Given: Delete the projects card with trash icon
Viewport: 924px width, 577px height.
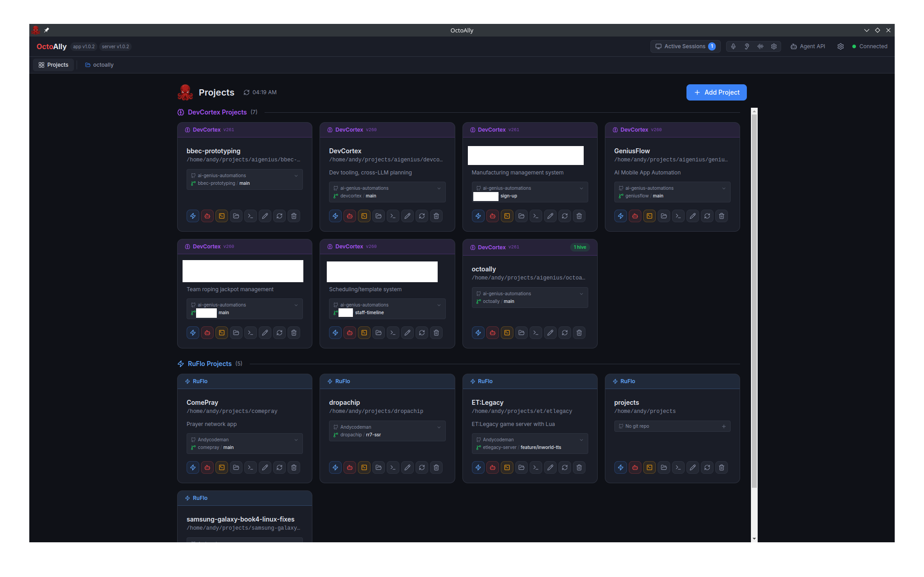Looking at the screenshot, I should 722,467.
